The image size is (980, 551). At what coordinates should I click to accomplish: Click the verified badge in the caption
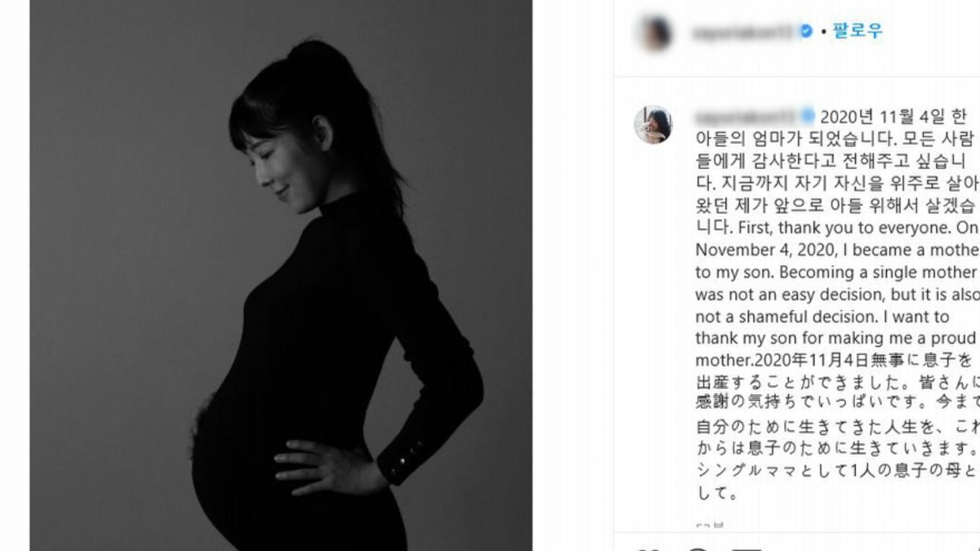coord(808,114)
